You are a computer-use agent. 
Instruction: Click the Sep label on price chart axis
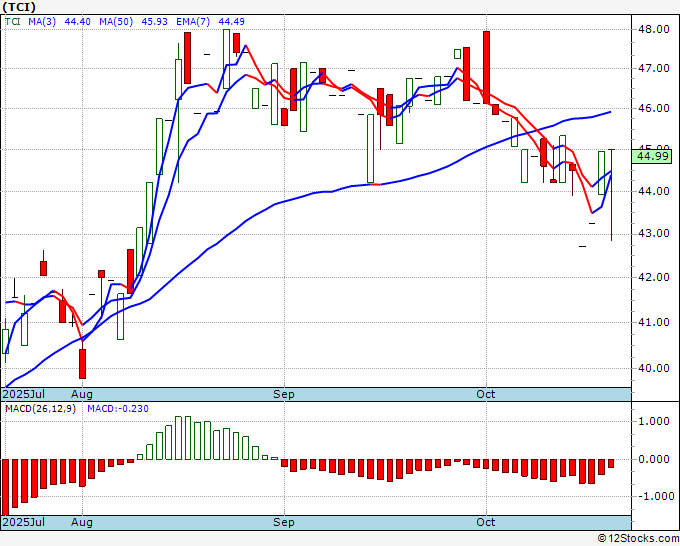pos(284,394)
